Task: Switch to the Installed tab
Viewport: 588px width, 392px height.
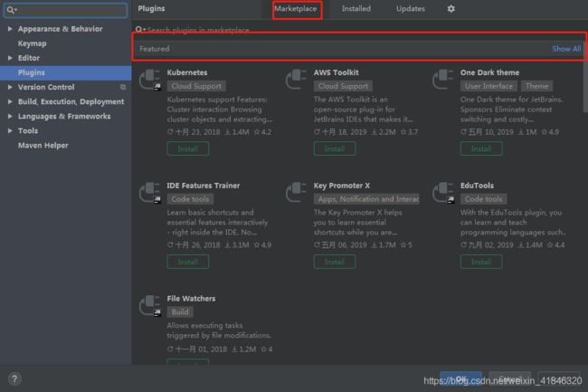Action: (356, 9)
